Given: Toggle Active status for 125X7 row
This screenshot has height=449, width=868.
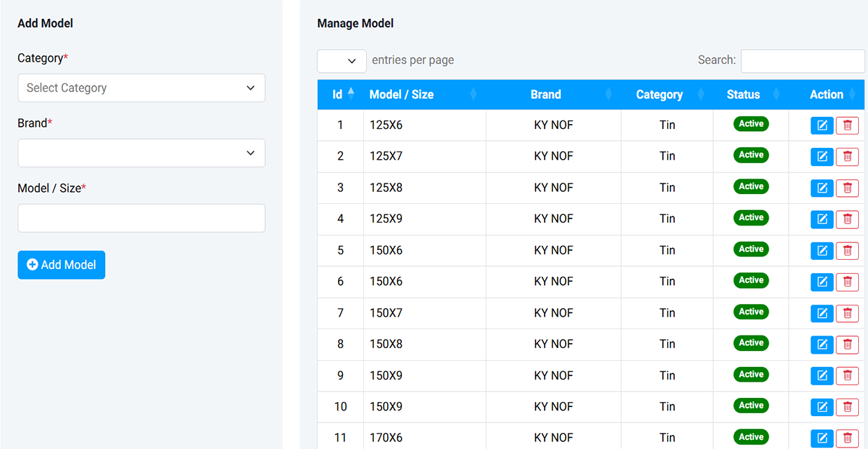Looking at the screenshot, I should [751, 155].
